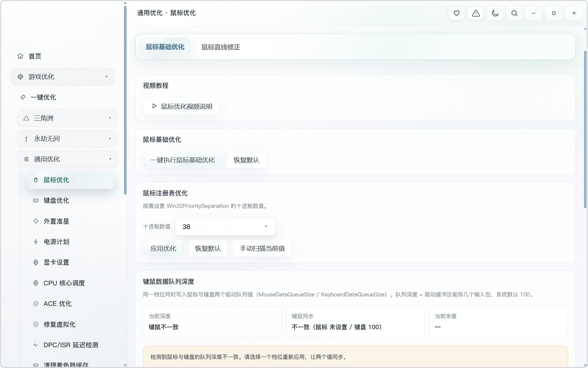Click the rocket icon beside 一键优化
Screen dimensions: 588x368
click(x=23, y=97)
